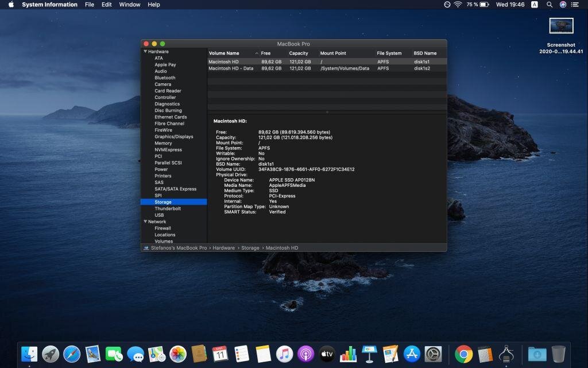Activate Siri from the menu bar
The height and width of the screenshot is (368, 588).
point(563,5)
